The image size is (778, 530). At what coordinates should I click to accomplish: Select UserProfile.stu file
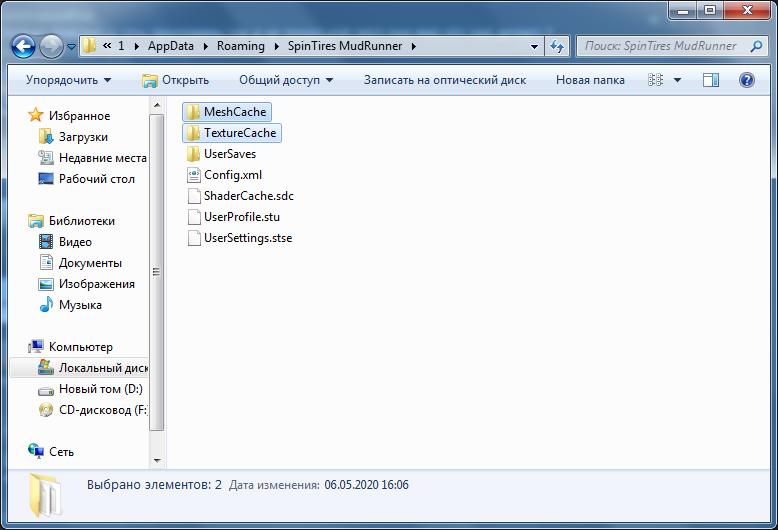[234, 217]
